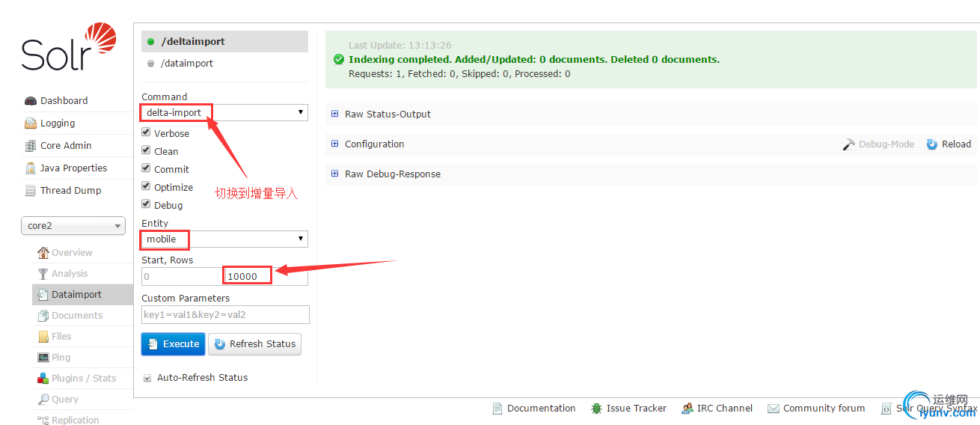
Task: Toggle Auto-Refresh Status checkbox
Action: [147, 378]
